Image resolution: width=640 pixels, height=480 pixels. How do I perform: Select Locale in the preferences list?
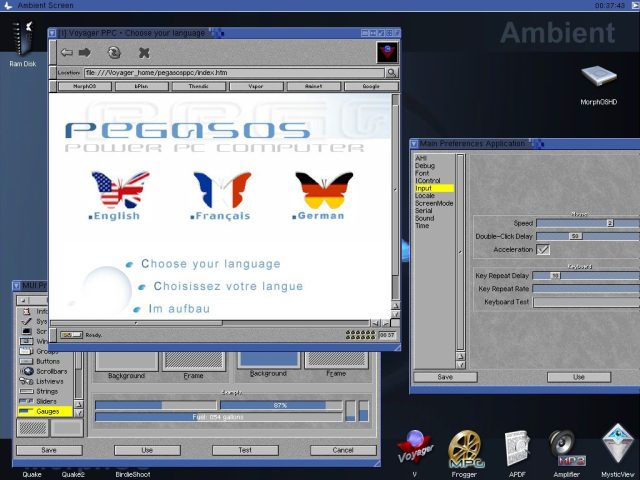425,195
